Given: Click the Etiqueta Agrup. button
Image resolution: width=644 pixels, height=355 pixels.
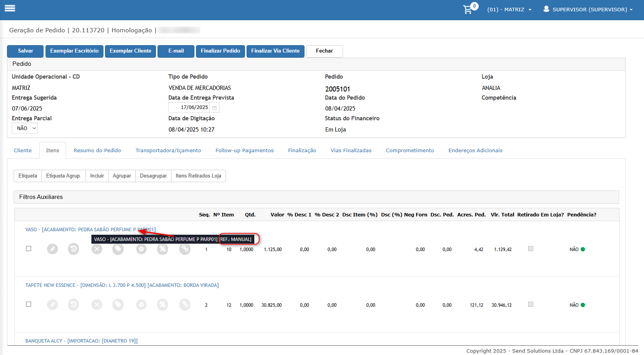Looking at the screenshot, I should click(x=64, y=176).
